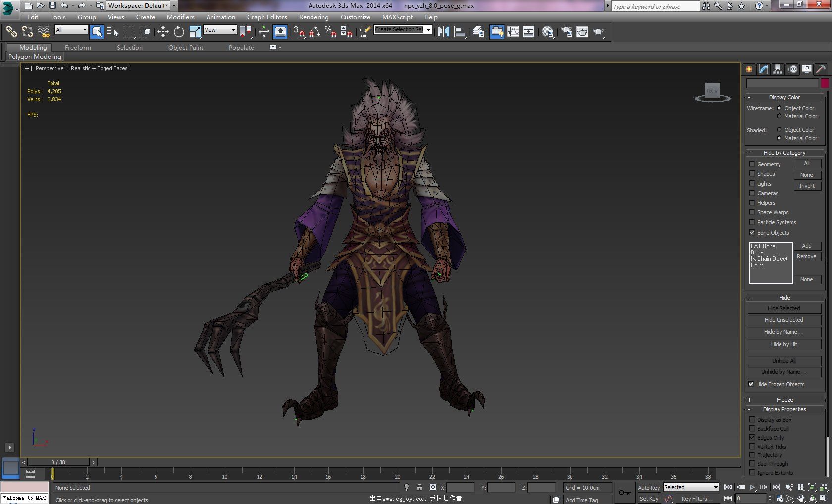832x504 pixels.
Task: Open the Animation menu
Action: [220, 17]
